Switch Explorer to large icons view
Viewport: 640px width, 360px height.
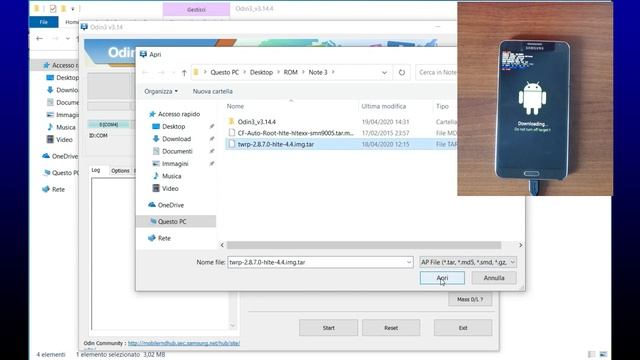click(x=603, y=354)
